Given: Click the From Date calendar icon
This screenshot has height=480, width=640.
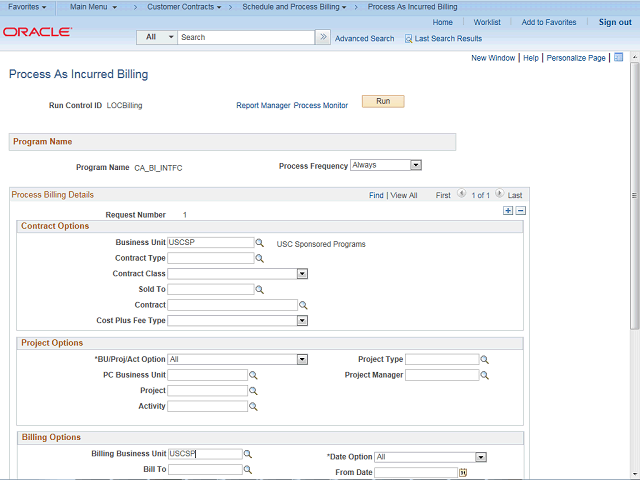Looking at the screenshot, I should [x=463, y=473].
